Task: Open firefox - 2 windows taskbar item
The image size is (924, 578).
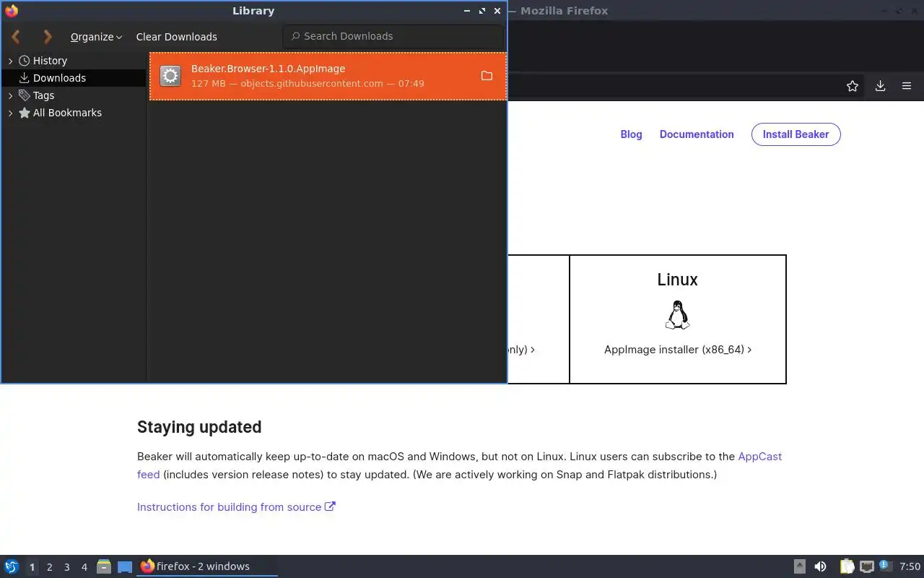Action: coord(206,566)
